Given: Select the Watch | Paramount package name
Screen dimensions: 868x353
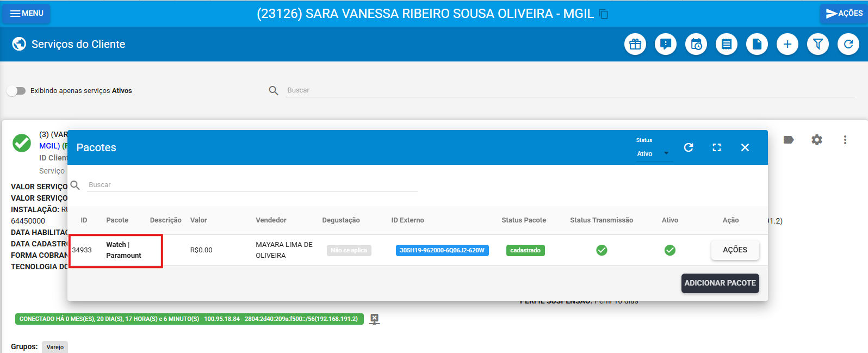Looking at the screenshot, I should point(123,250).
